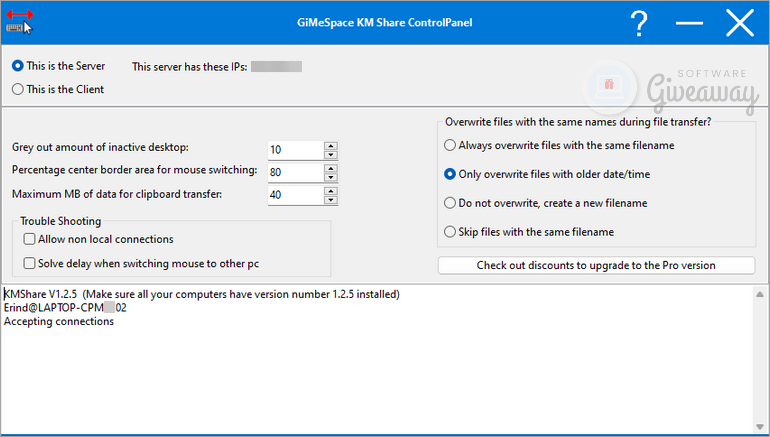Click the GiMeSpace KM Share app icon

pos(19,22)
